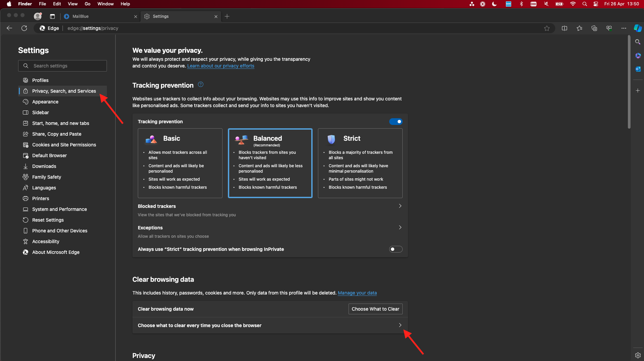The image size is (644, 361).
Task: Open the profile avatar icon
Action: pos(38,16)
